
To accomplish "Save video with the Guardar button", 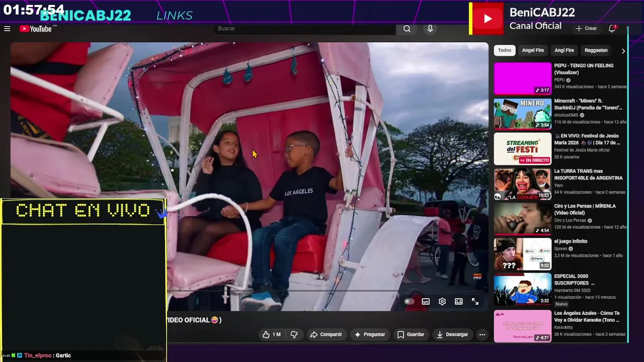I will coord(411,334).
